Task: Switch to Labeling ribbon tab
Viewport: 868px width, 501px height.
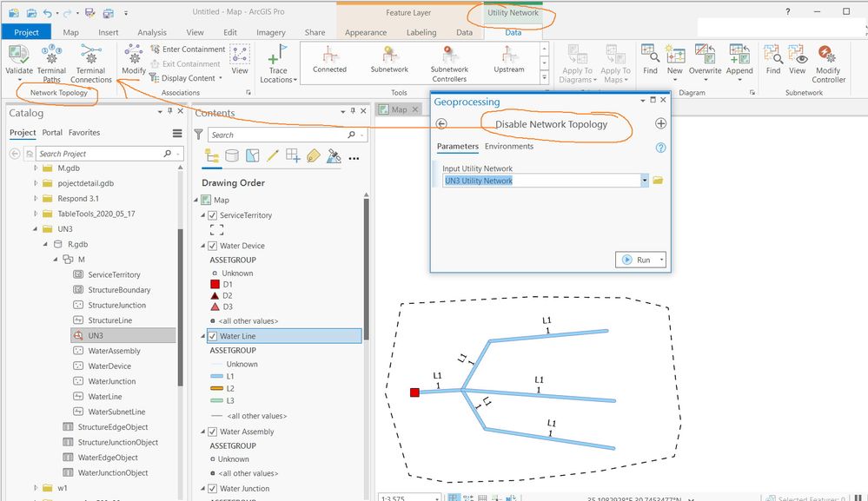Action: (x=421, y=32)
